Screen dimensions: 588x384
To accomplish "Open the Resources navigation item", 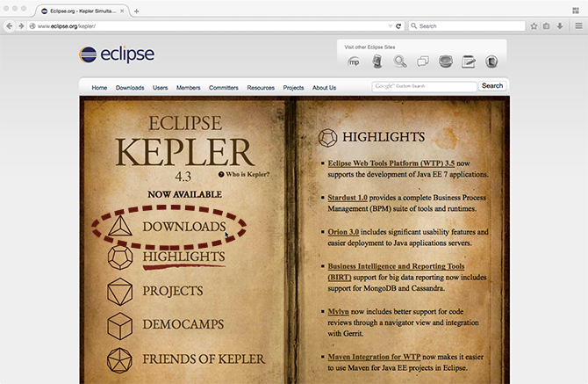I will coord(261,88).
